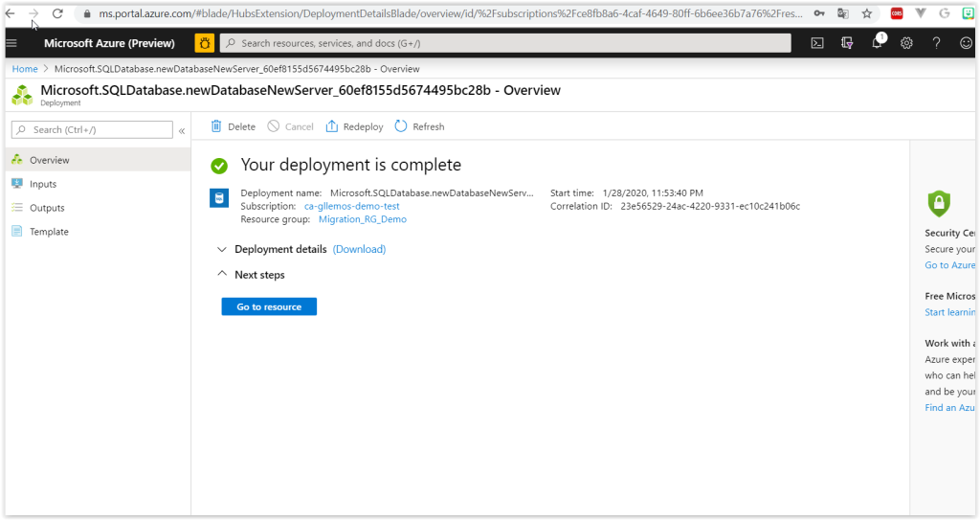Collapse the left menu with double chevron
Screen dimensions: 980x520
182,131
